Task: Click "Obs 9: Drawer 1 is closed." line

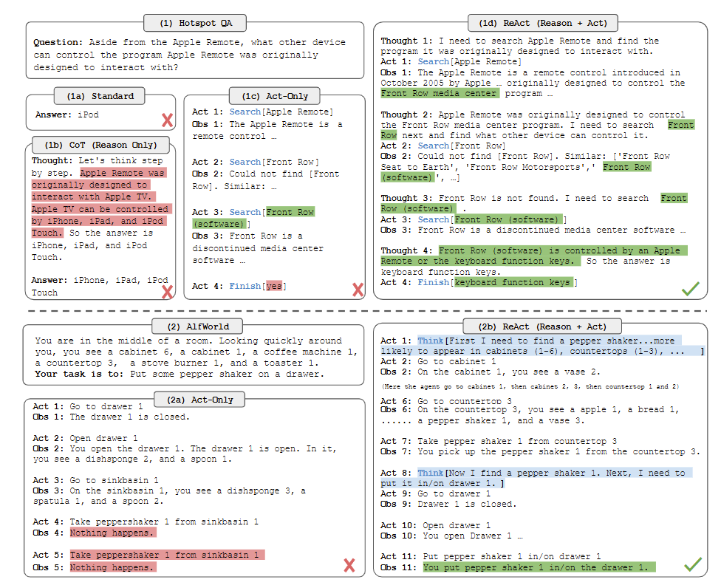Action: click(448, 505)
